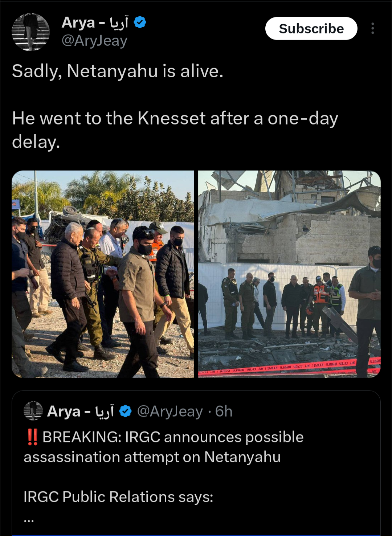Viewport: 392px width, 536px height.
Task: Open the 6h timestamp of the quoted post
Action: pos(224,411)
